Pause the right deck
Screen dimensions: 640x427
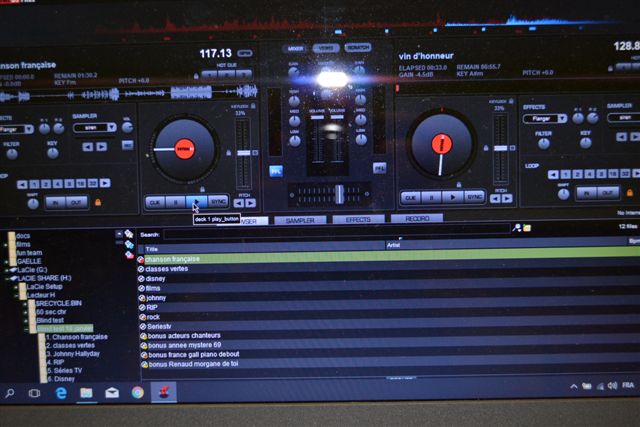point(431,197)
